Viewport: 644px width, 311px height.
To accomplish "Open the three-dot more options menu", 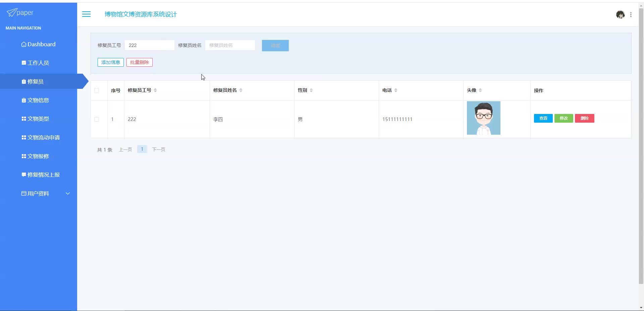I will tap(631, 15).
